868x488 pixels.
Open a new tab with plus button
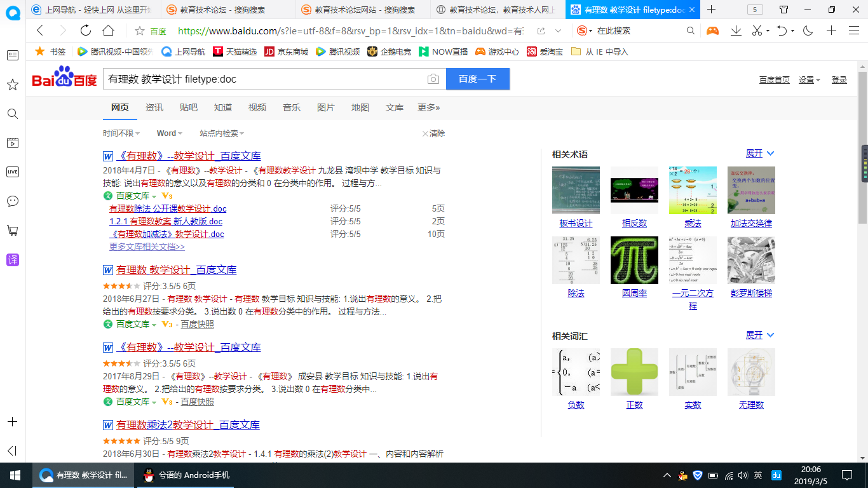711,10
